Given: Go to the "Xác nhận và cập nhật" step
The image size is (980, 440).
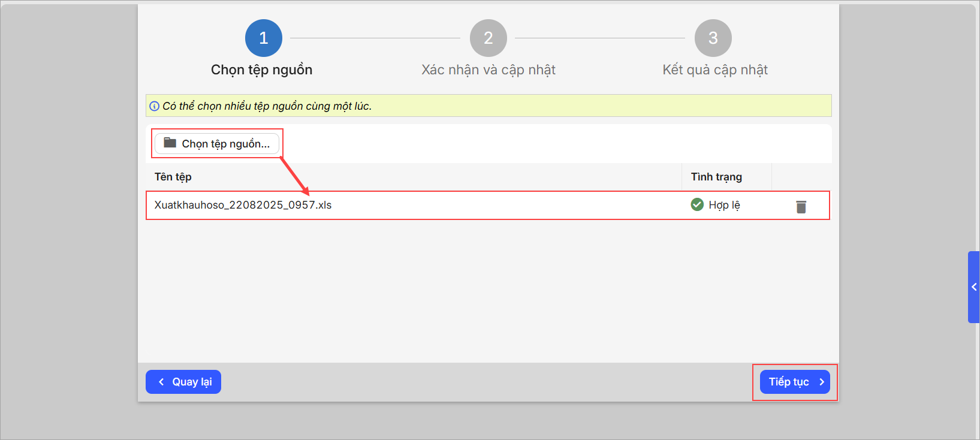Looking at the screenshot, I should coord(488,70).
